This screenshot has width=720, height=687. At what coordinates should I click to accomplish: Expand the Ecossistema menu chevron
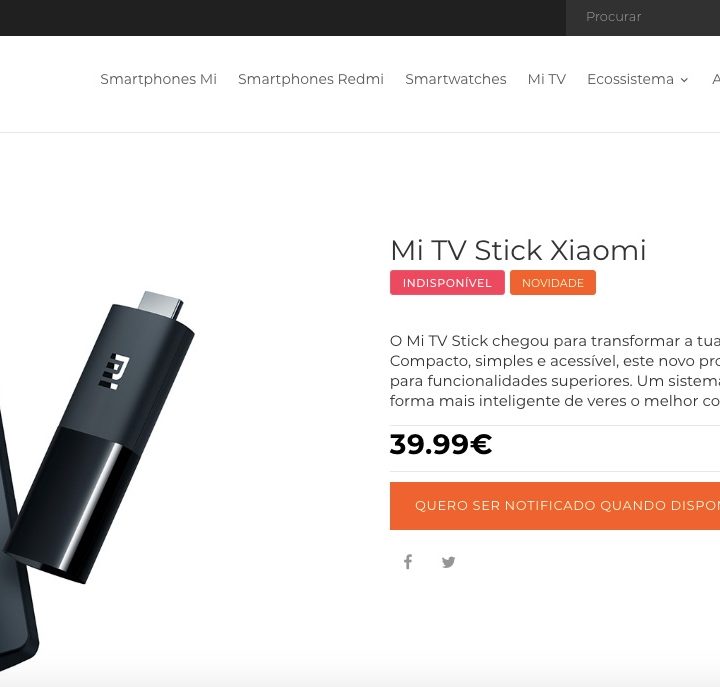684,80
